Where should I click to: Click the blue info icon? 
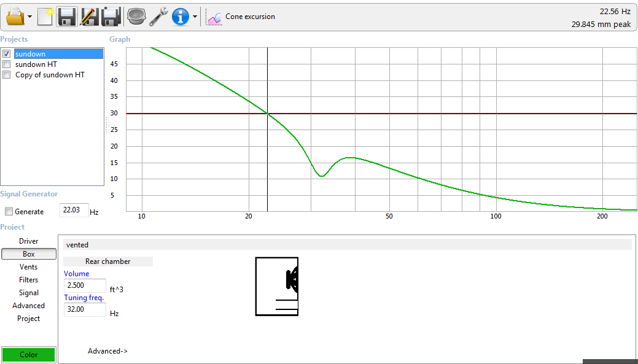click(x=181, y=17)
